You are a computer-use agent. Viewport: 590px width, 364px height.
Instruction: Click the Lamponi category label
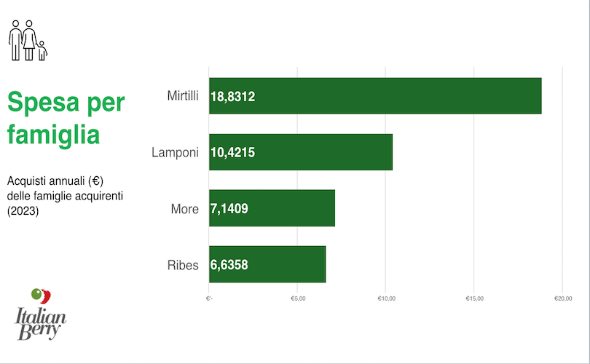click(175, 152)
